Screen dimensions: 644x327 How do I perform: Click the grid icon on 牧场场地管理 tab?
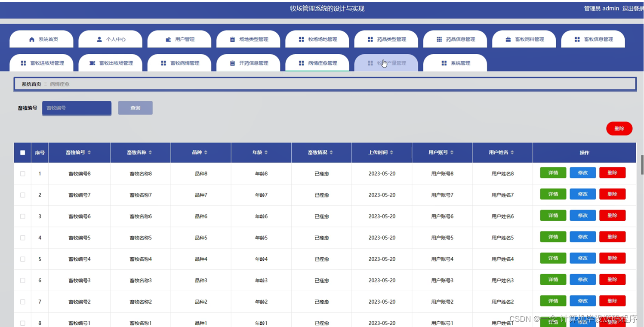click(301, 40)
